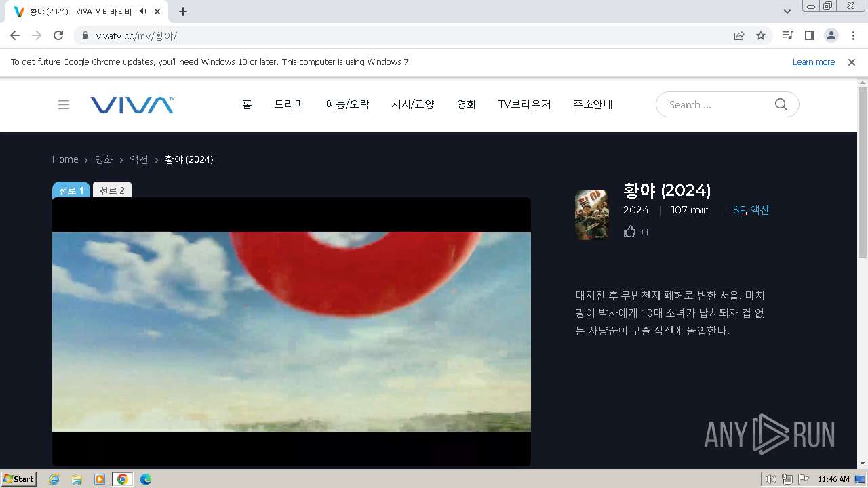The image size is (868, 488).
Task: Switch to the 선로 2 tab
Action: click(112, 190)
